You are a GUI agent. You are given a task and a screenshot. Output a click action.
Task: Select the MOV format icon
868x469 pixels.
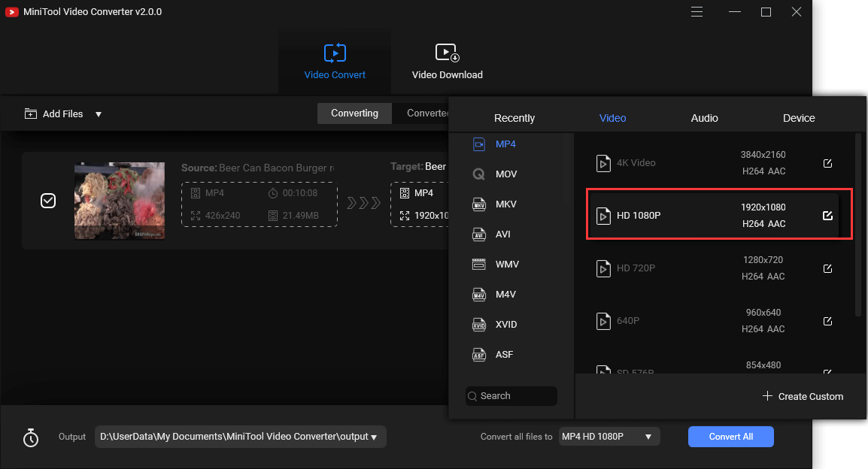[x=479, y=174]
